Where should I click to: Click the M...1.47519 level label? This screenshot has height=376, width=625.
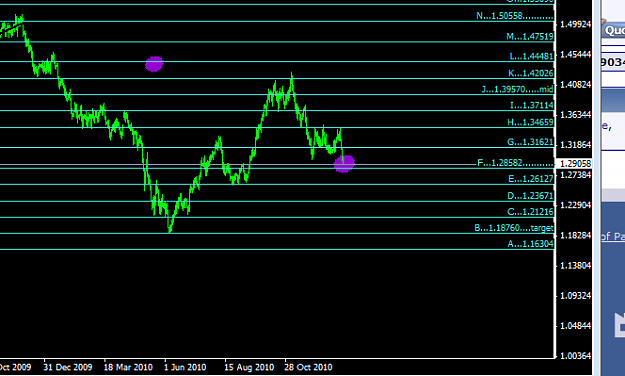click(530, 37)
